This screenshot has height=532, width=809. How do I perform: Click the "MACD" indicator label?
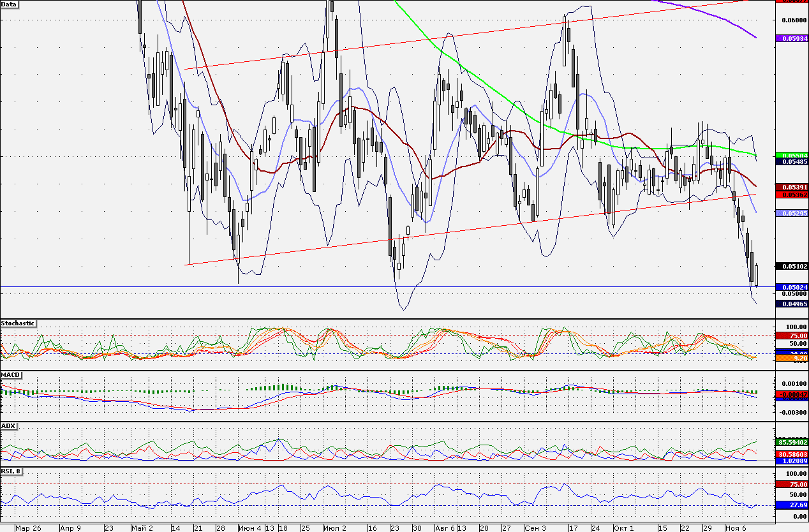pos(10,374)
